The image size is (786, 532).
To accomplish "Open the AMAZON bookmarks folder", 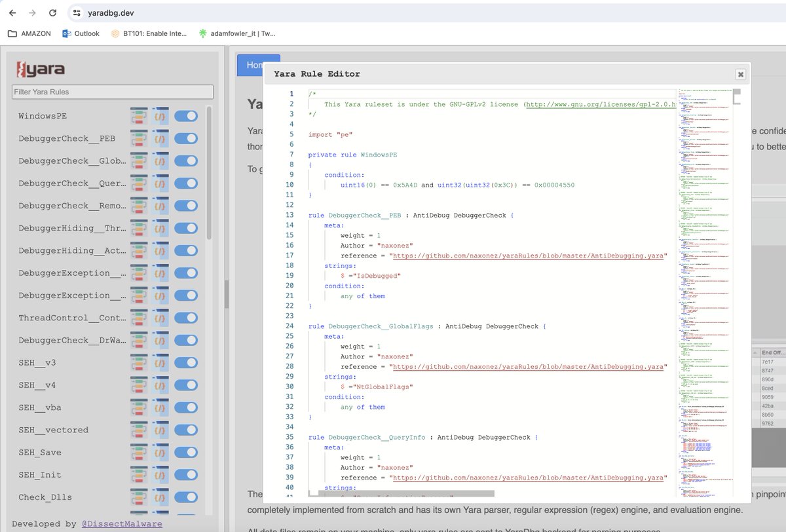I will pos(29,33).
